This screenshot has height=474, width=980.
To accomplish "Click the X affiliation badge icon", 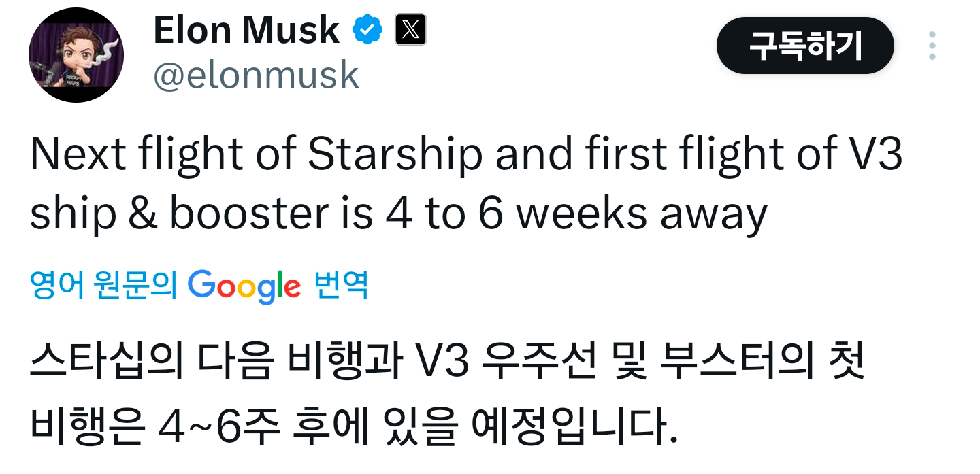I will pos(410,31).
